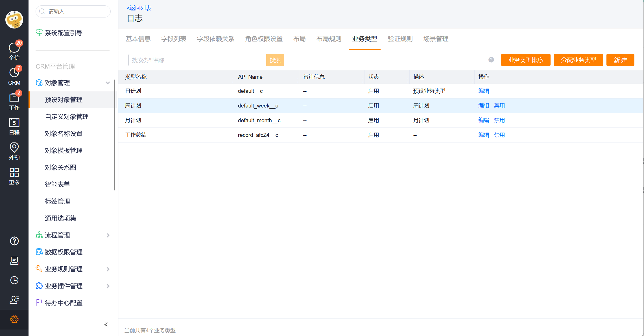Disable the 月计划 business type
The width and height of the screenshot is (644, 336).
[499, 120]
